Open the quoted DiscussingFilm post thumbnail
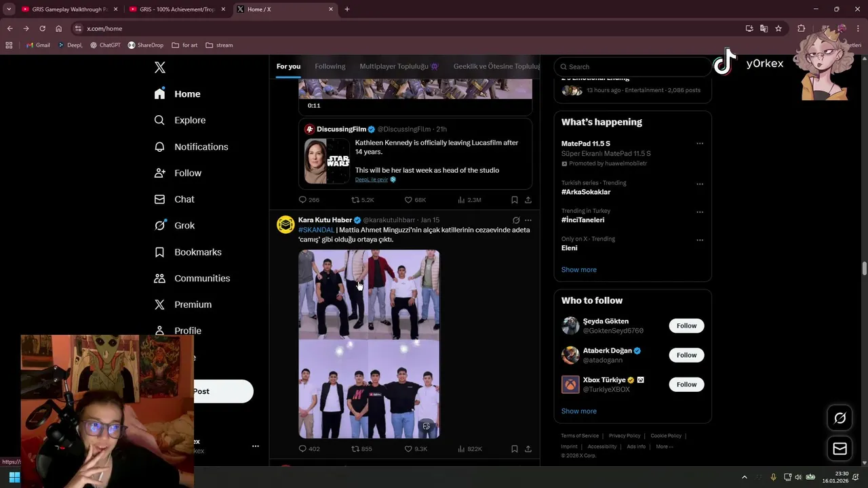 [x=327, y=161]
